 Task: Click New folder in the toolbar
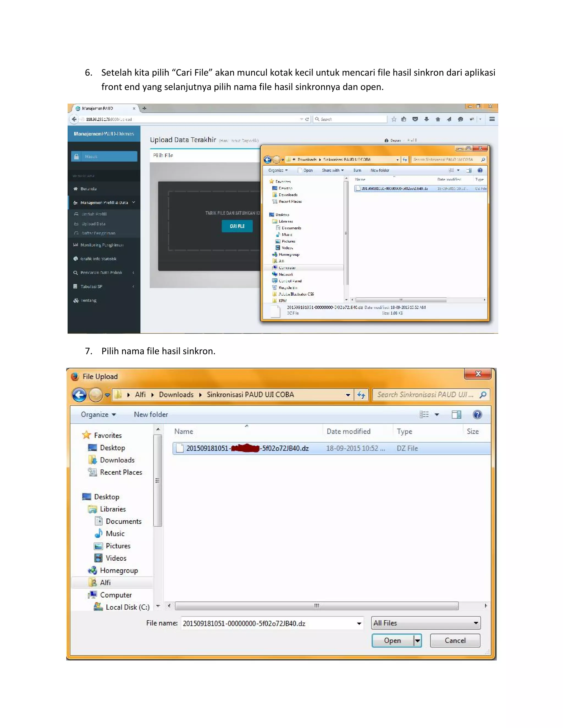pos(151,414)
